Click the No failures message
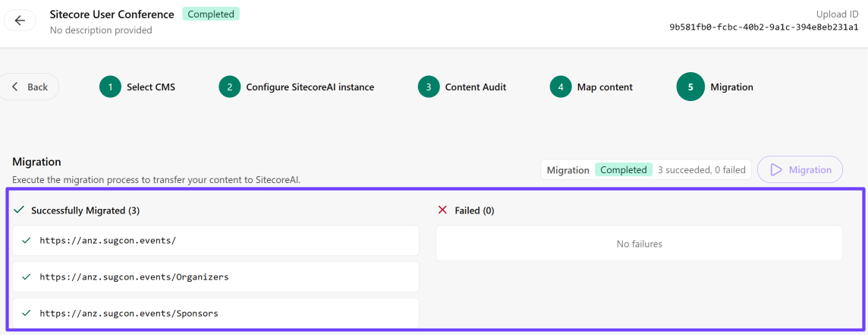The width and height of the screenshot is (868, 335). tap(640, 244)
